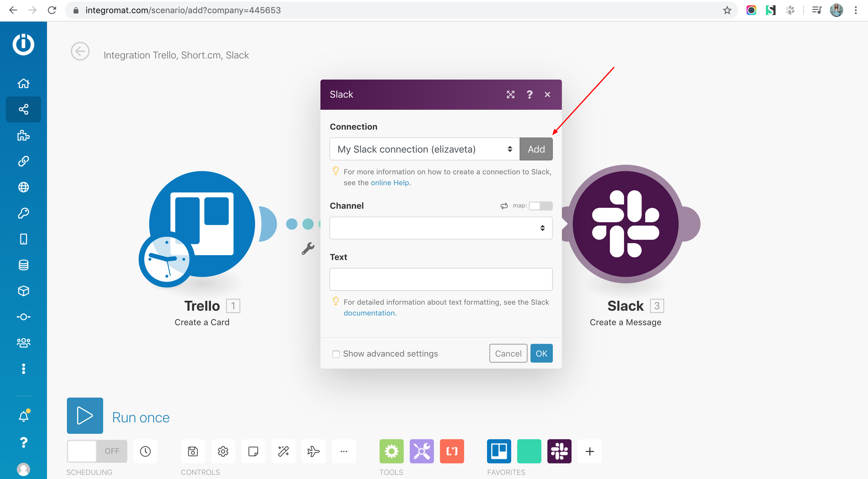Open the Webhooks globe icon in sidebar

[x=23, y=187]
